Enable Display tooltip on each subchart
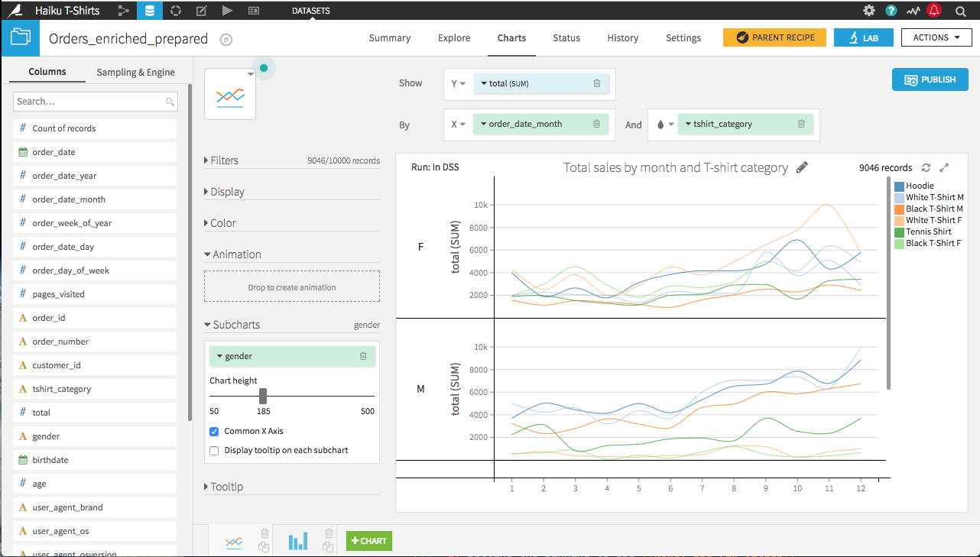 214,450
